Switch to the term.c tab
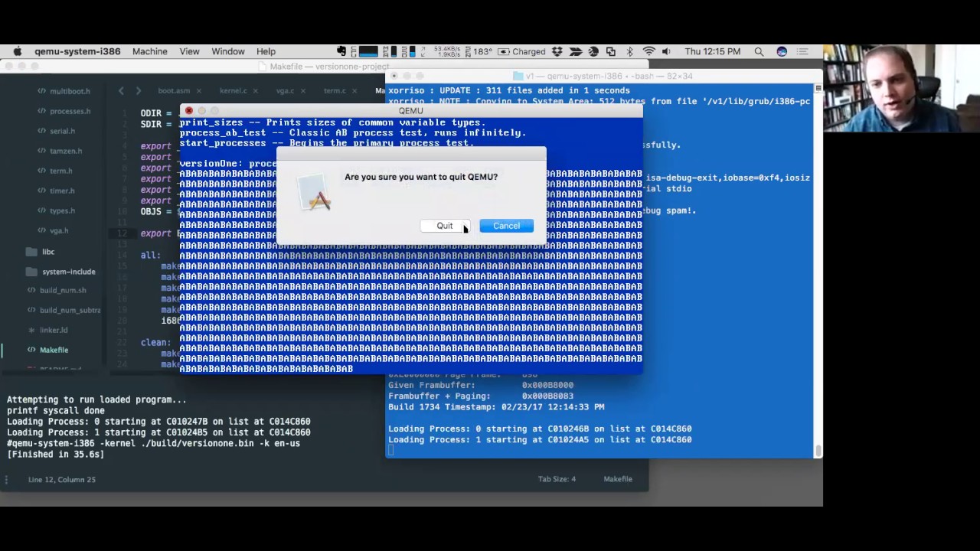 click(335, 90)
